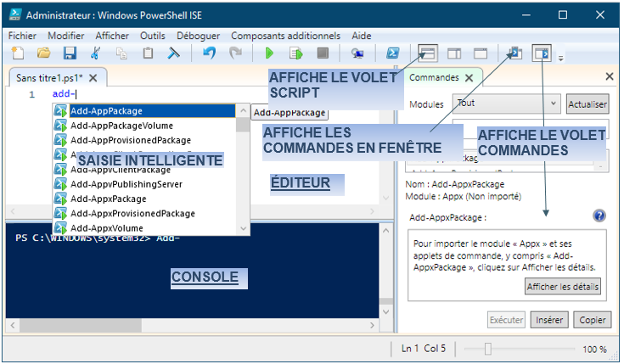This screenshot has width=624, height=364.
Task: Choose Add-AppProvisionedPackage suggestion
Action: (144, 141)
